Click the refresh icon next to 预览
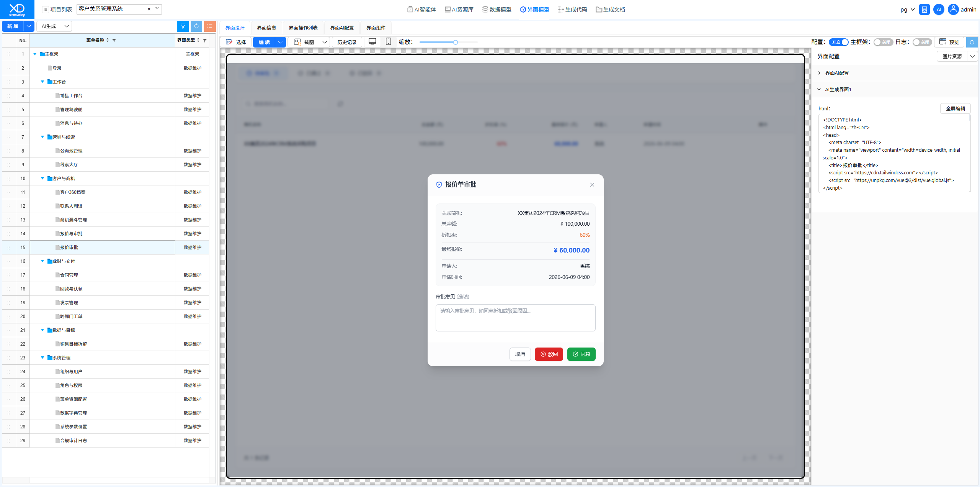 972,42
